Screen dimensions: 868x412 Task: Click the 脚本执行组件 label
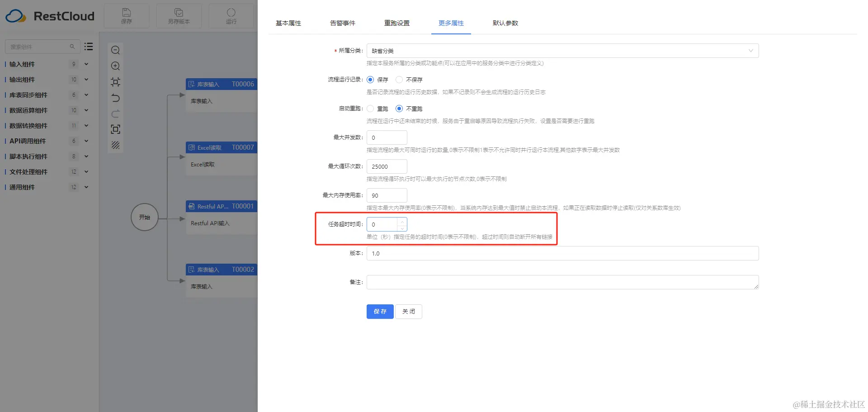point(28,156)
